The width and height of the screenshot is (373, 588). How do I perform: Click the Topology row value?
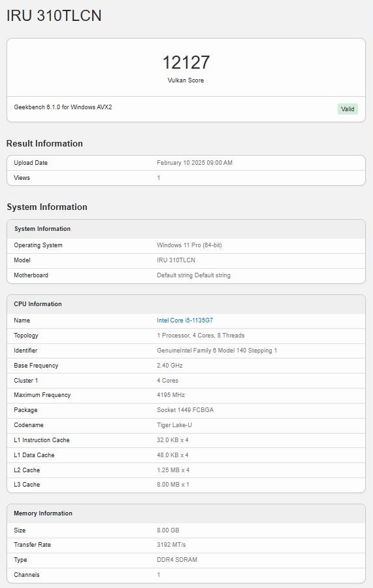tap(201, 336)
